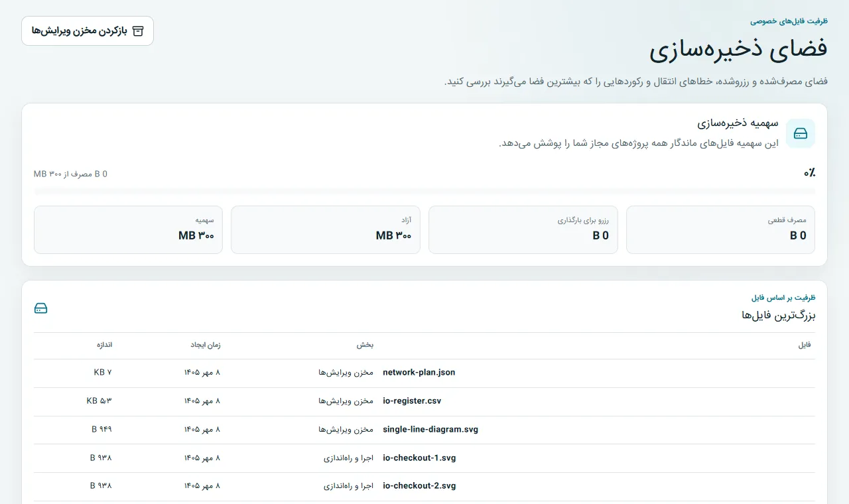Click the creation date of single-line-diagram.svg
The height and width of the screenshot is (504, 849).
coord(202,430)
